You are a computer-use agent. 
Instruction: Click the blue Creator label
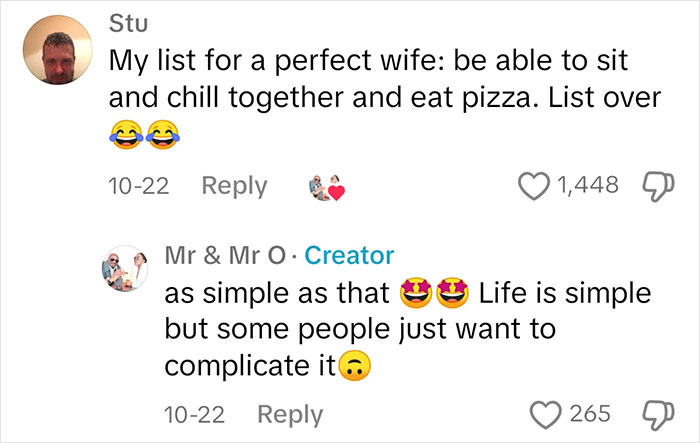pos(349,255)
